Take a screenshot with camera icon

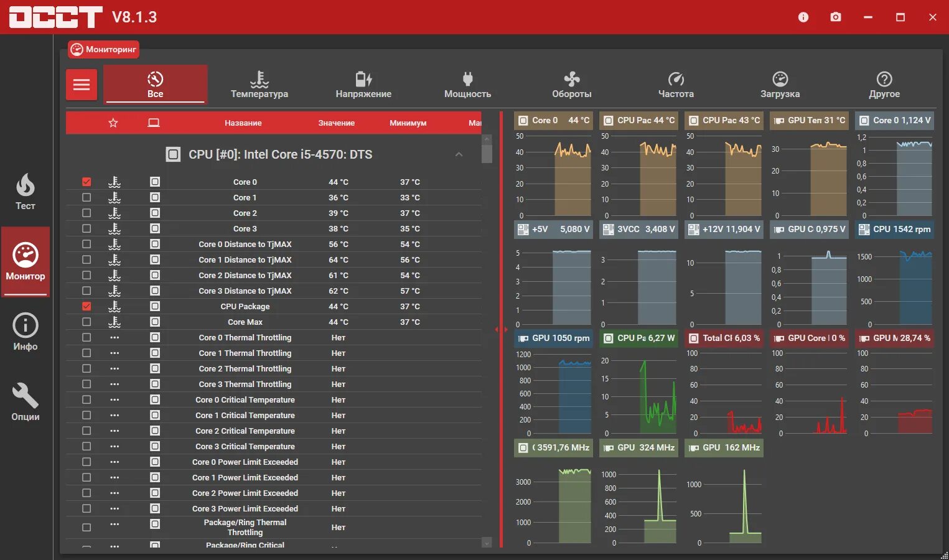click(x=836, y=17)
